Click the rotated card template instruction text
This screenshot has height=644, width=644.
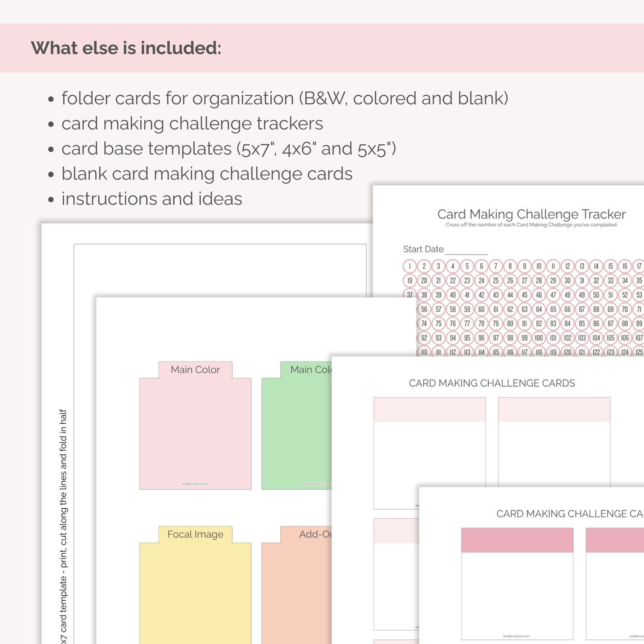pos(64,524)
